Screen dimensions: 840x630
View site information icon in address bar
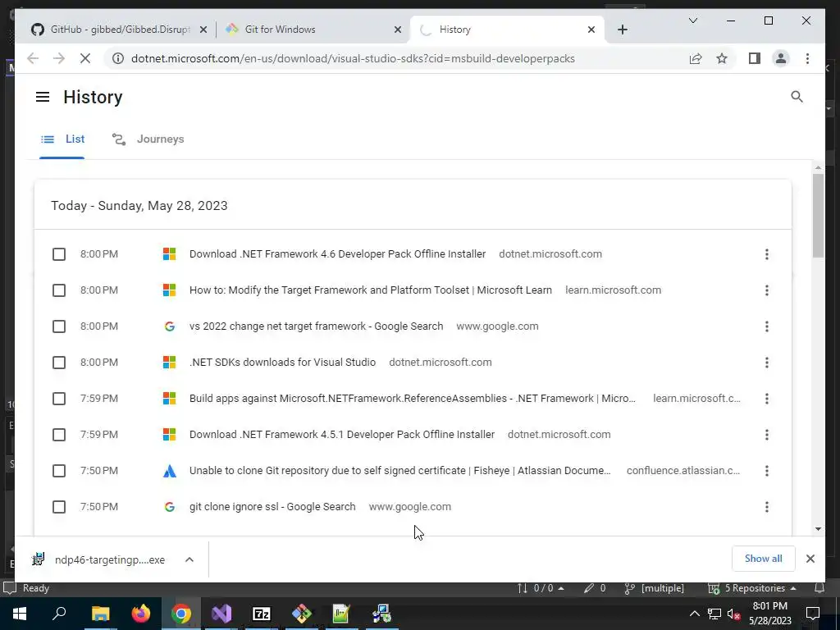[x=118, y=58]
